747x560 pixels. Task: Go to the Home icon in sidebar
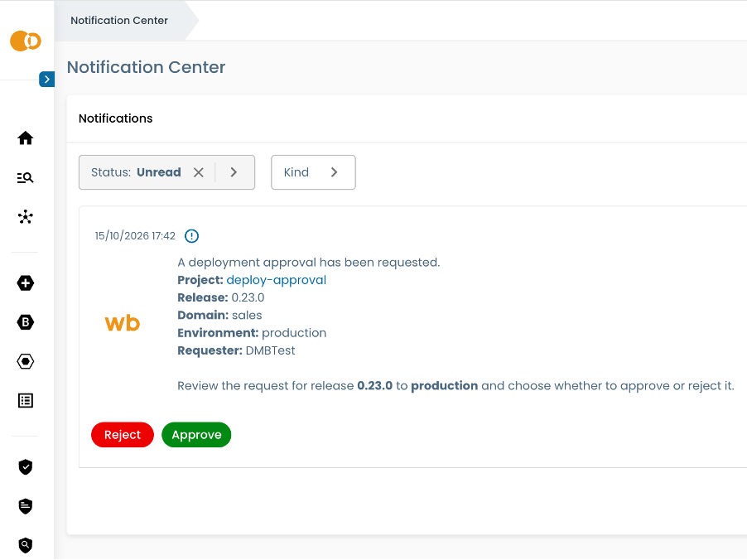[x=25, y=138]
